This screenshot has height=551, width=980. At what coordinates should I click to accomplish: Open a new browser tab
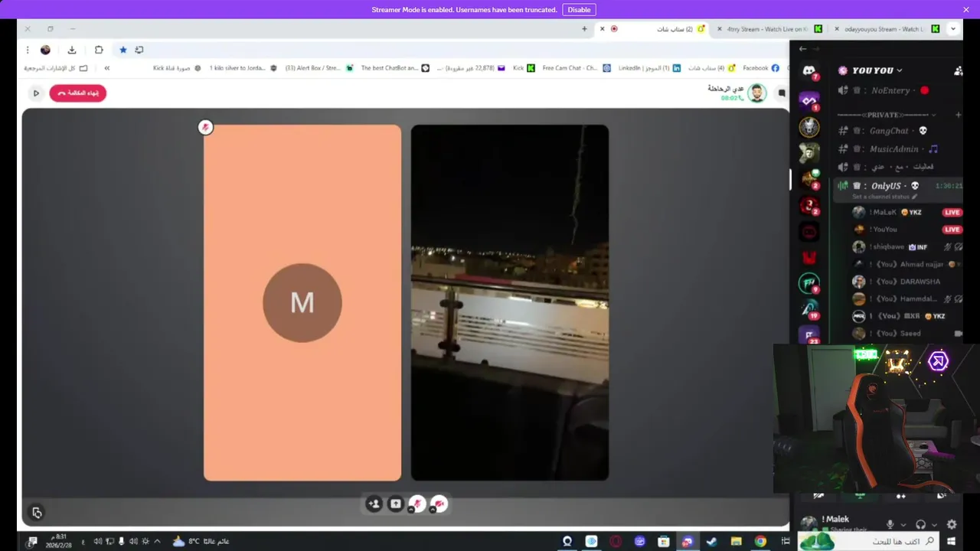(x=584, y=29)
